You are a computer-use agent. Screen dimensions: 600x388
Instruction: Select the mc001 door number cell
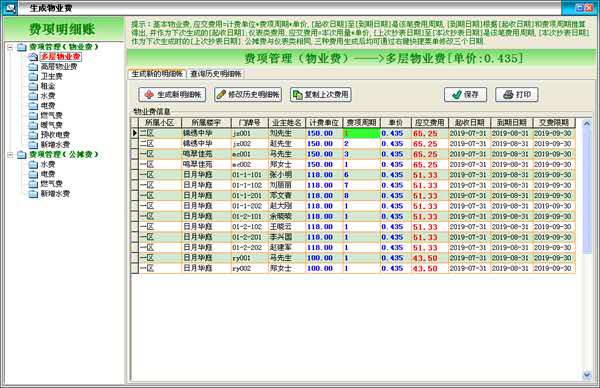pyautogui.click(x=249, y=154)
